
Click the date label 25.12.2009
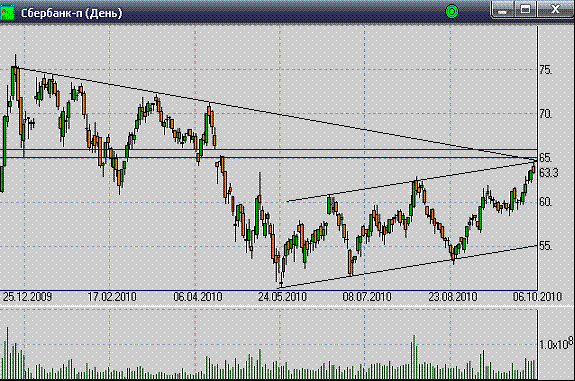(x=28, y=297)
